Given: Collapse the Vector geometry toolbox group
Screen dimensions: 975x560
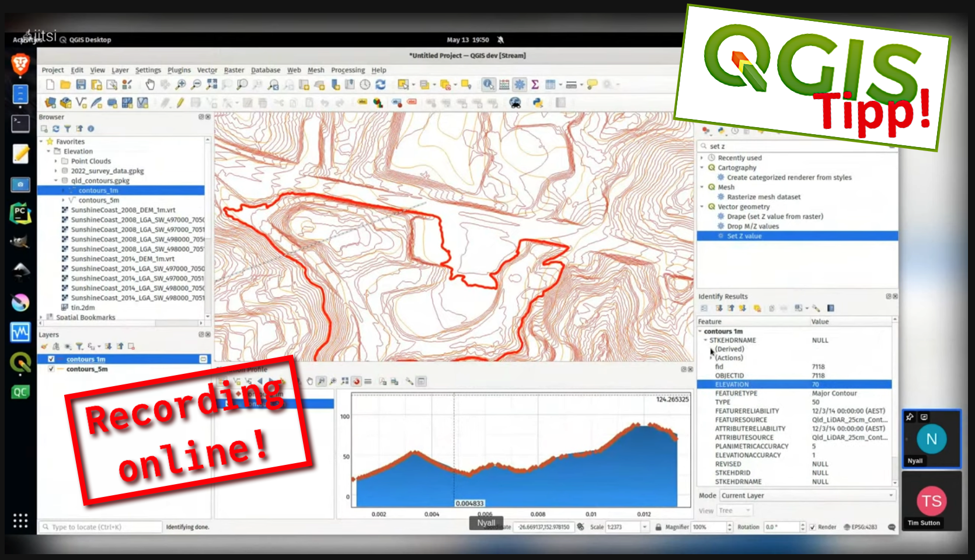Looking at the screenshot, I should click(702, 206).
